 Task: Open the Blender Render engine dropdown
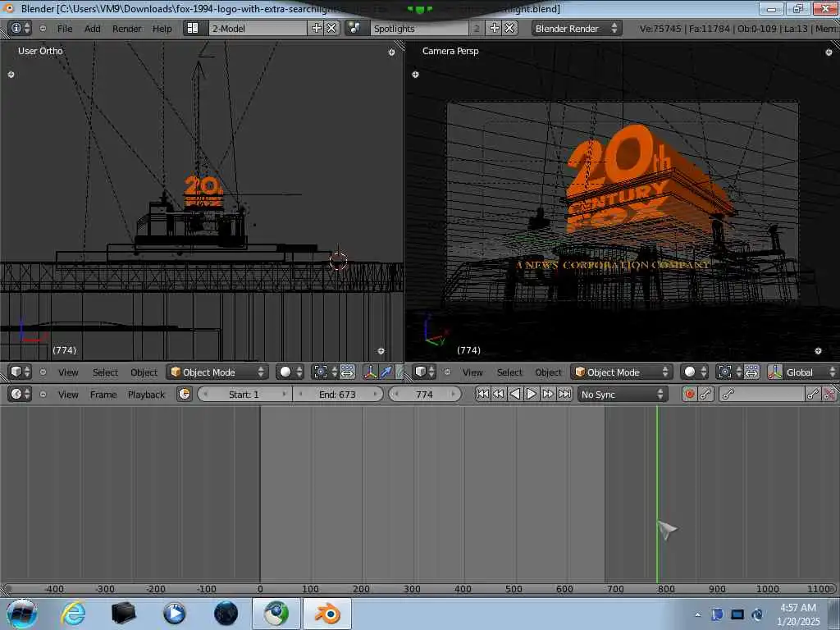[577, 29]
